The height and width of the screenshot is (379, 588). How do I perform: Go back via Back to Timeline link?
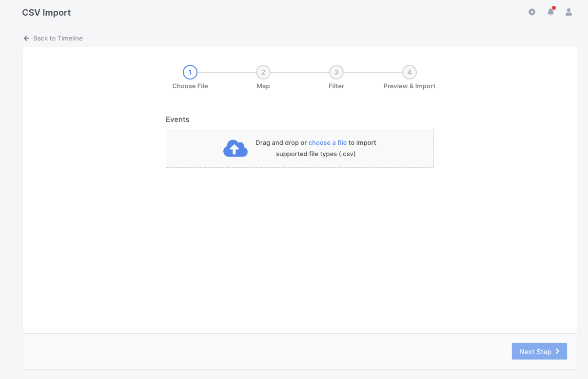(58, 39)
